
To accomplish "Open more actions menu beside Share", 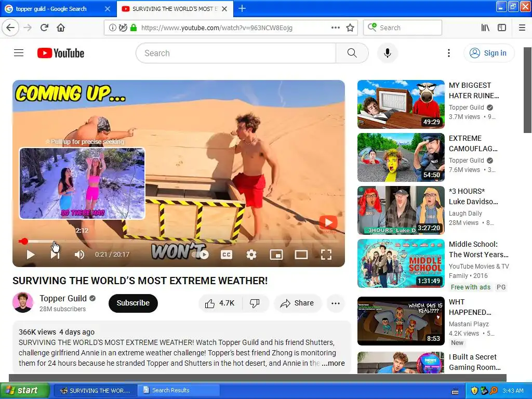I will [336, 303].
